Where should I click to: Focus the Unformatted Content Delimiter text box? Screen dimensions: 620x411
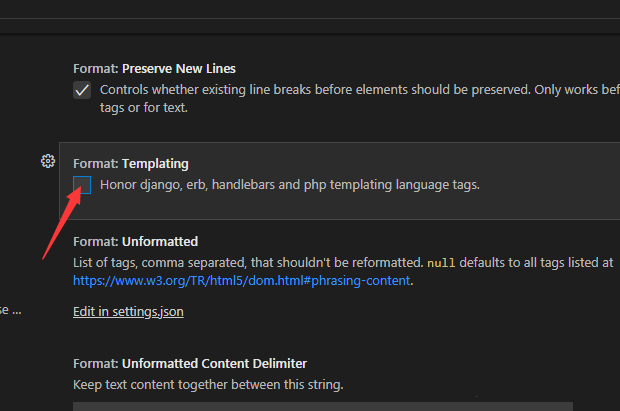click(x=322, y=406)
